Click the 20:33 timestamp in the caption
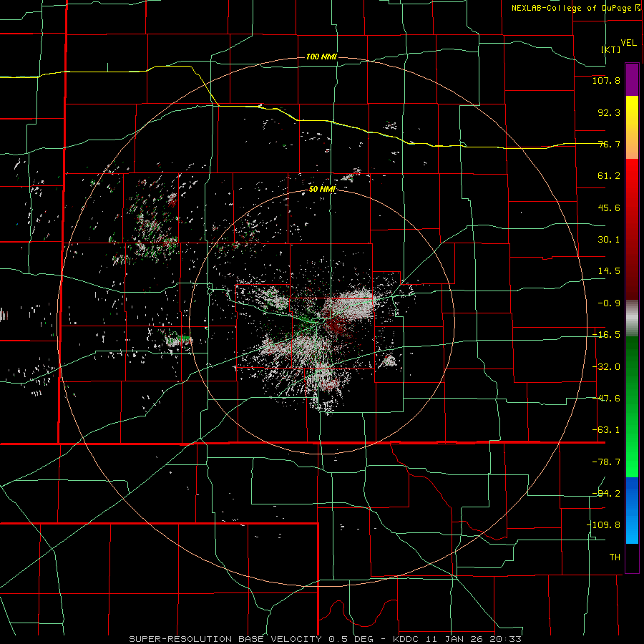 tap(507, 639)
